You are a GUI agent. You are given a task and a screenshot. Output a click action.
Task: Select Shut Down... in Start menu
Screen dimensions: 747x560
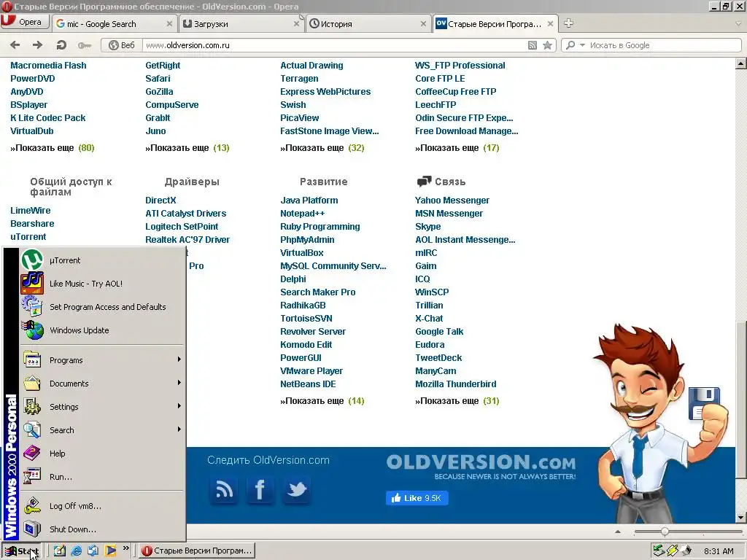tap(102, 529)
